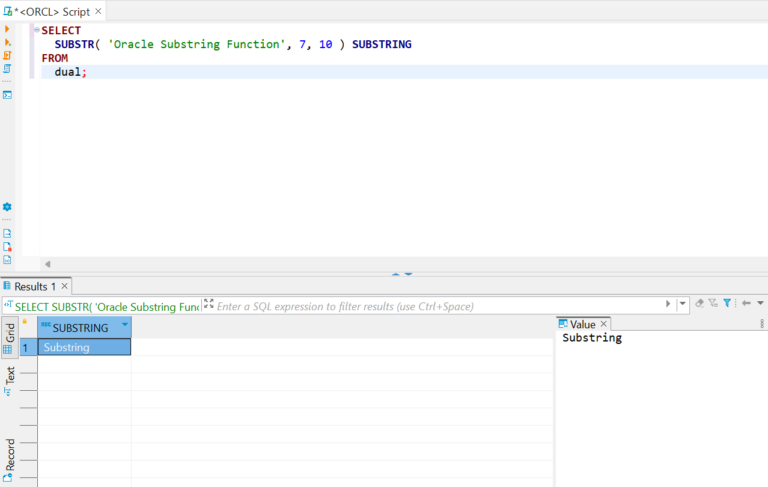768x487 pixels.
Task: Open the explain execution plan icon
Action: pyautogui.click(x=7, y=69)
